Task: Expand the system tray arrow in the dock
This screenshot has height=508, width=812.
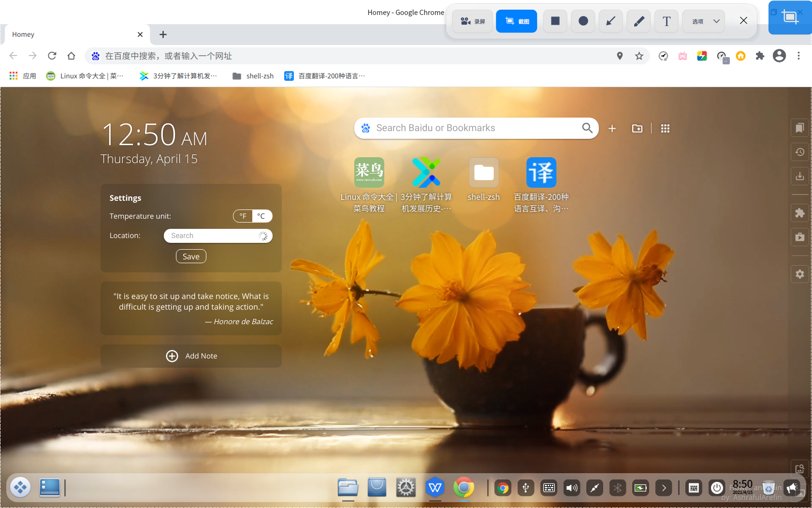Action: click(664, 488)
